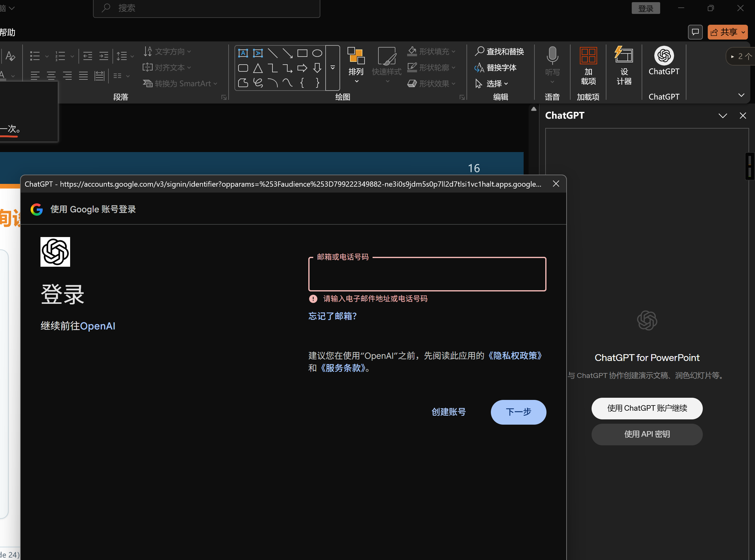
Task: Close the ChatGPT task pane
Action: (743, 116)
